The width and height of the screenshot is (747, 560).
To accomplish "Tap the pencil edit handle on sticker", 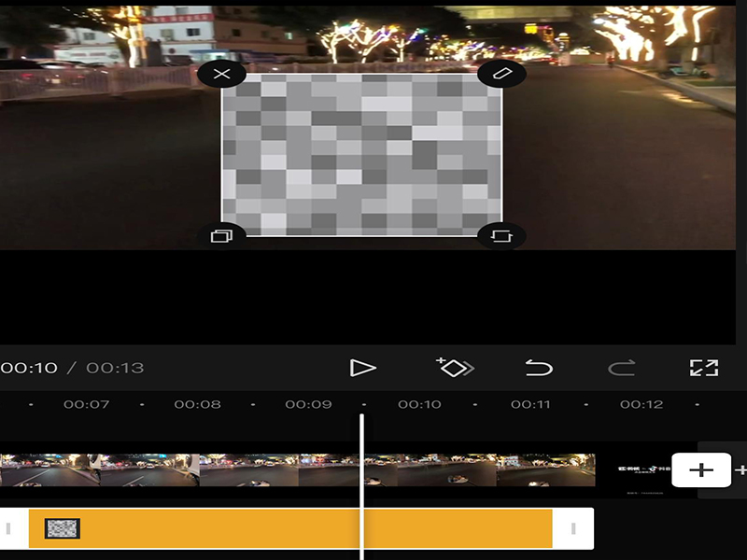I will [x=501, y=74].
